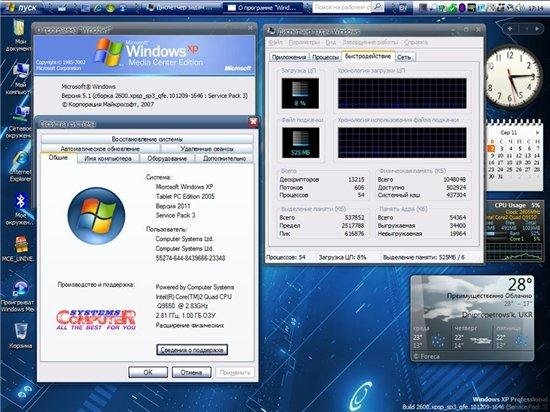Select Автоматическое обновление tab
Image resolution: width=550 pixels, height=412 pixels.
click(100, 149)
